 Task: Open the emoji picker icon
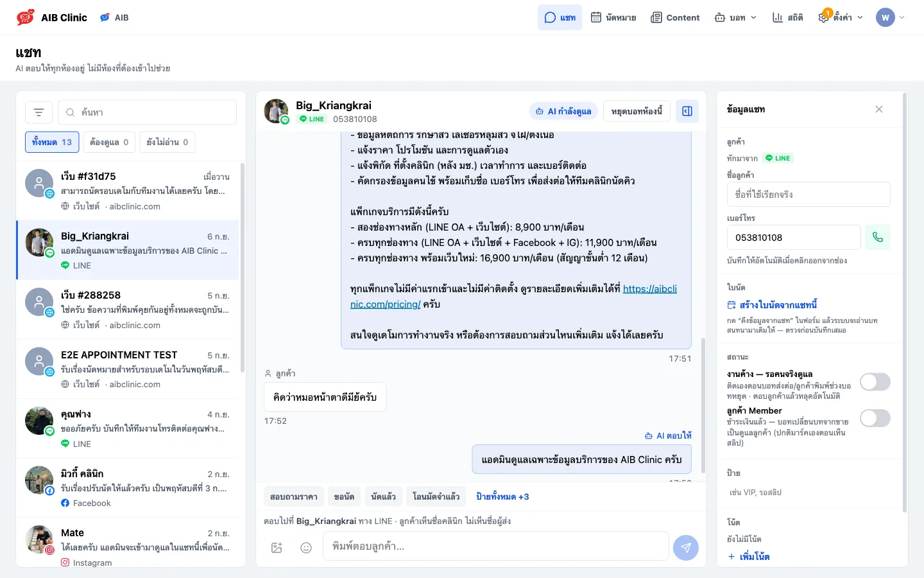point(306,548)
